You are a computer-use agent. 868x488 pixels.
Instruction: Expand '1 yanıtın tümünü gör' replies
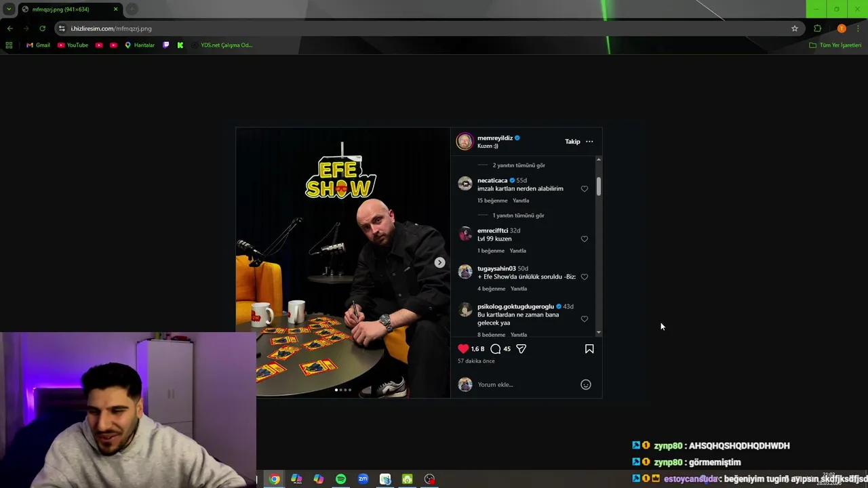(x=518, y=216)
